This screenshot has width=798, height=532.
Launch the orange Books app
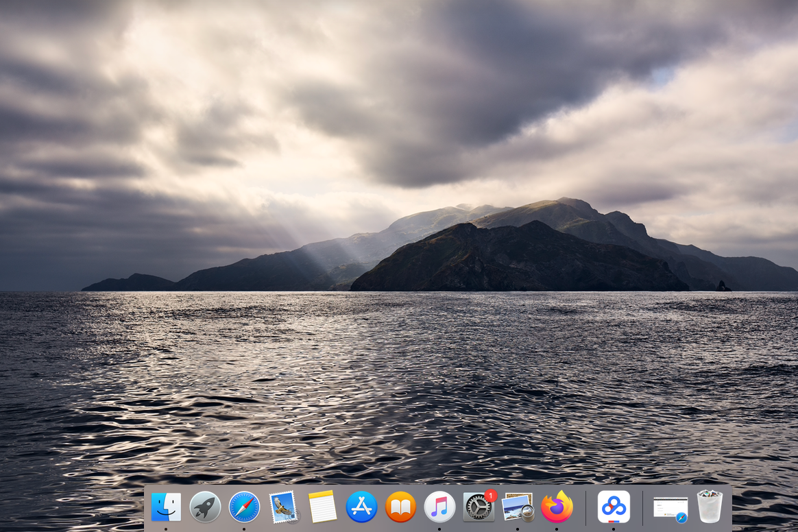(x=400, y=507)
